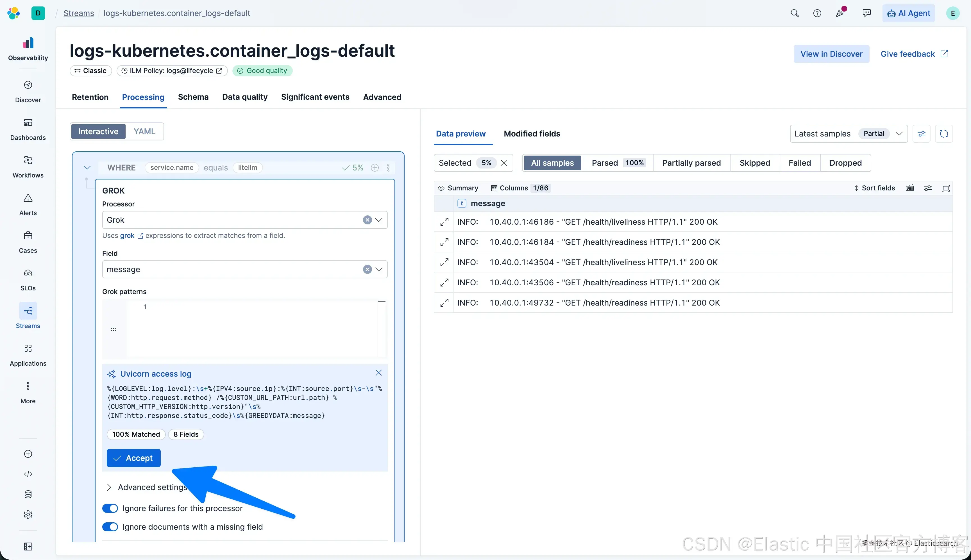This screenshot has width=971, height=560.
Task: Click the View in Discover button
Action: [x=831, y=54]
